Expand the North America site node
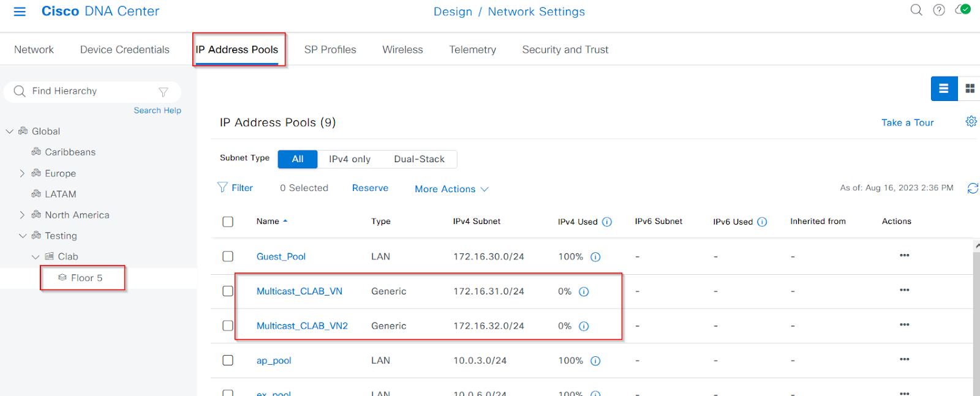Screen dimensions: 980x396 pos(22,215)
